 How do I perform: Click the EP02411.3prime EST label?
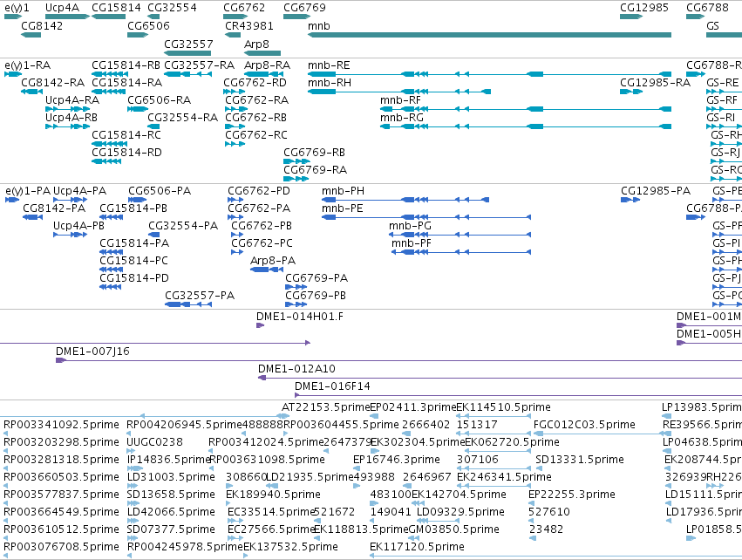coord(412,407)
